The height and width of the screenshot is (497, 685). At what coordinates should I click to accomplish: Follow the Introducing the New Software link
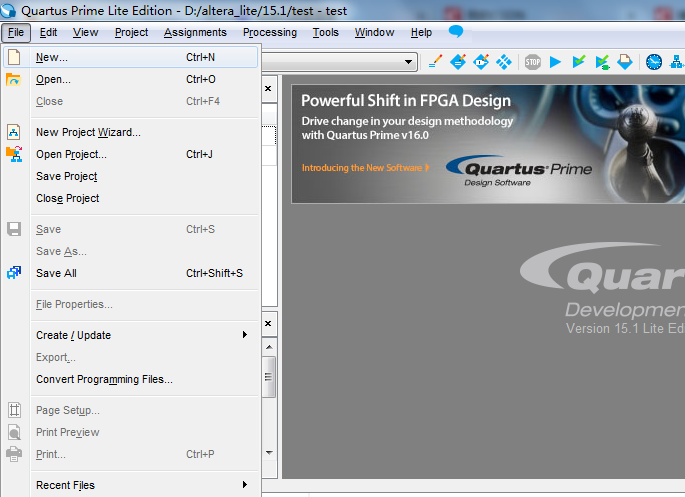(365, 168)
